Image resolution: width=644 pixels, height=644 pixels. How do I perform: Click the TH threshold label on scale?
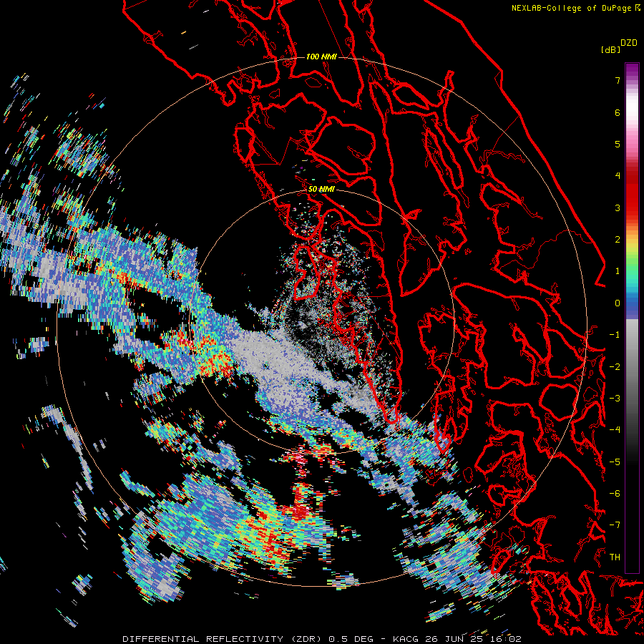pyautogui.click(x=615, y=557)
